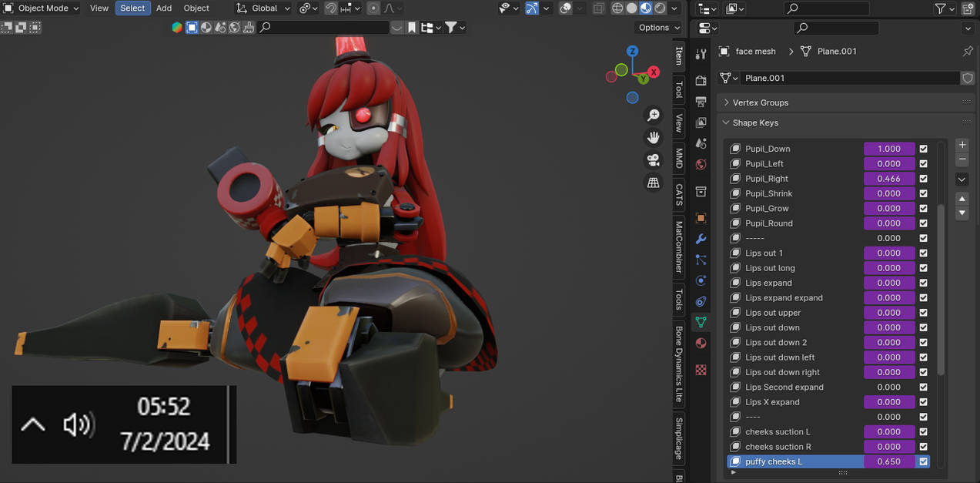
Task: Open the Render Properties camera tab
Action: pos(701,80)
